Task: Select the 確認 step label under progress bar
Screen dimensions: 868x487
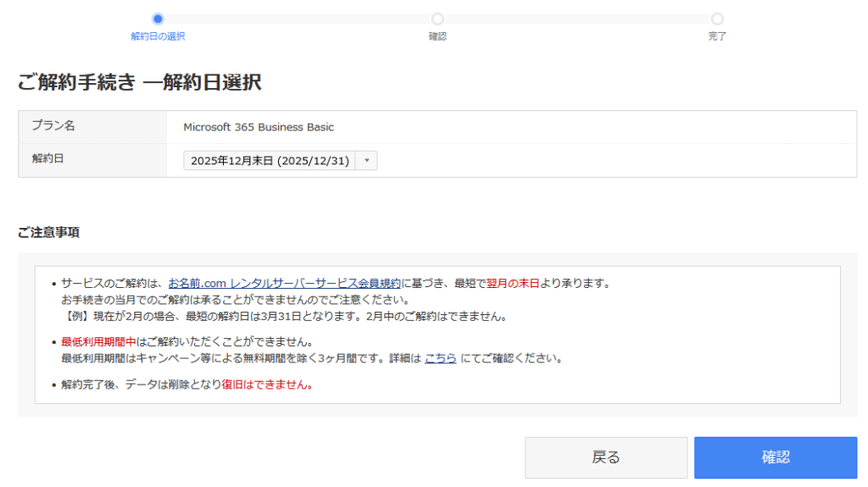Action: point(437,36)
